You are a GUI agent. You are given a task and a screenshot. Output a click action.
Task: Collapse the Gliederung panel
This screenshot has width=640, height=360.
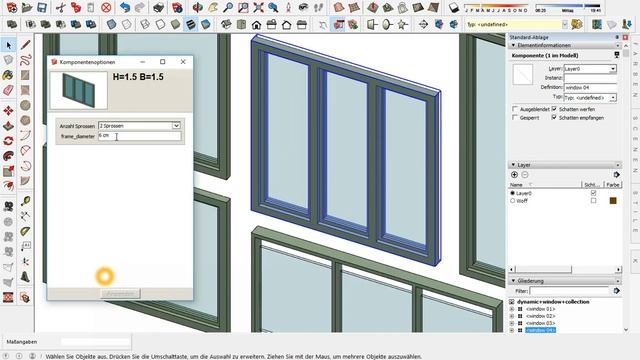[513, 281]
